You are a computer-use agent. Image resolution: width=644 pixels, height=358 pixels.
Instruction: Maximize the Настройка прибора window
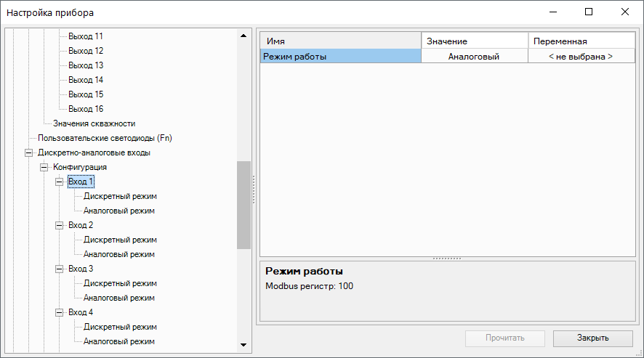coord(589,12)
